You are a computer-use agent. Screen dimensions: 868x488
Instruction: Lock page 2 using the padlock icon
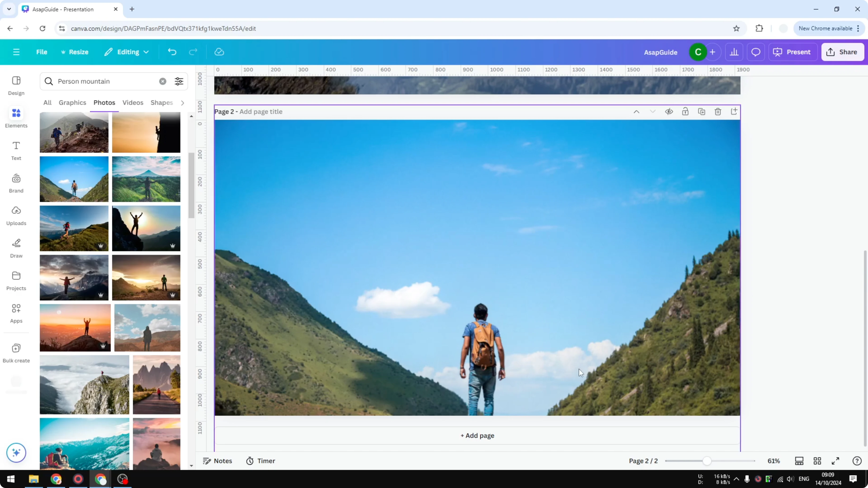coord(685,112)
